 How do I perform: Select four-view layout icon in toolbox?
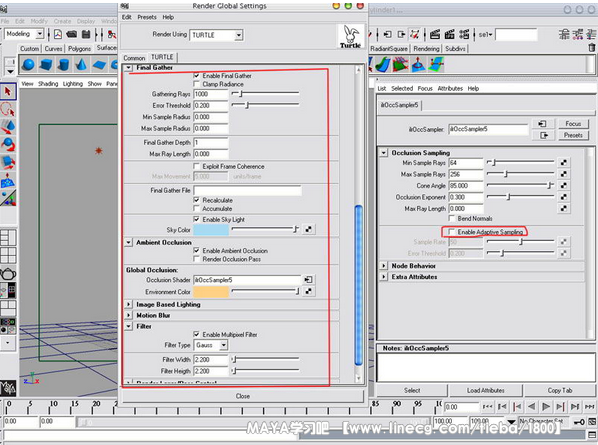8,255
